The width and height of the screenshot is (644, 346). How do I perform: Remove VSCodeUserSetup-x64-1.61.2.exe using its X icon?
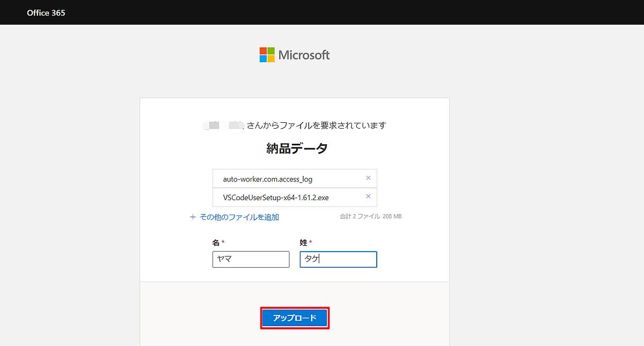coord(369,197)
